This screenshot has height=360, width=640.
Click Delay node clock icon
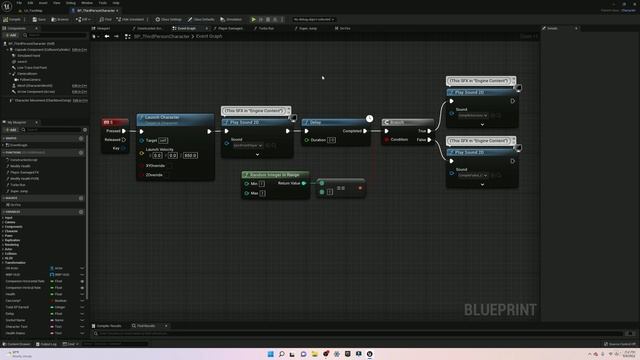(x=369, y=118)
